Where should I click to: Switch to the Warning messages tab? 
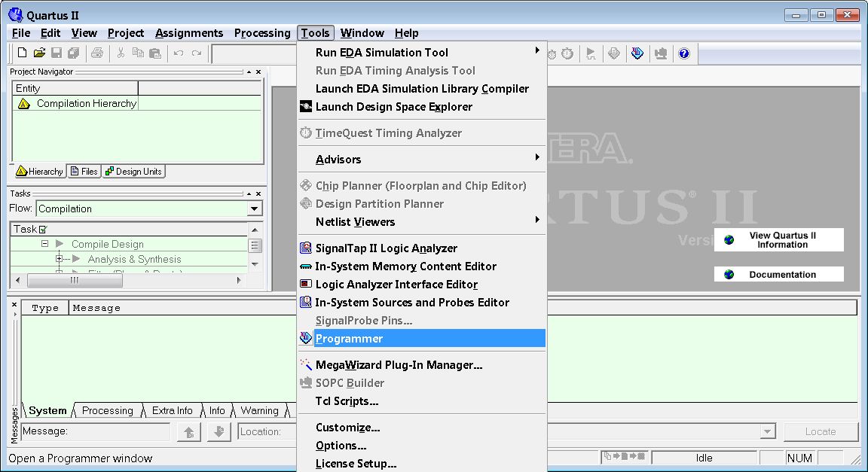(259, 410)
